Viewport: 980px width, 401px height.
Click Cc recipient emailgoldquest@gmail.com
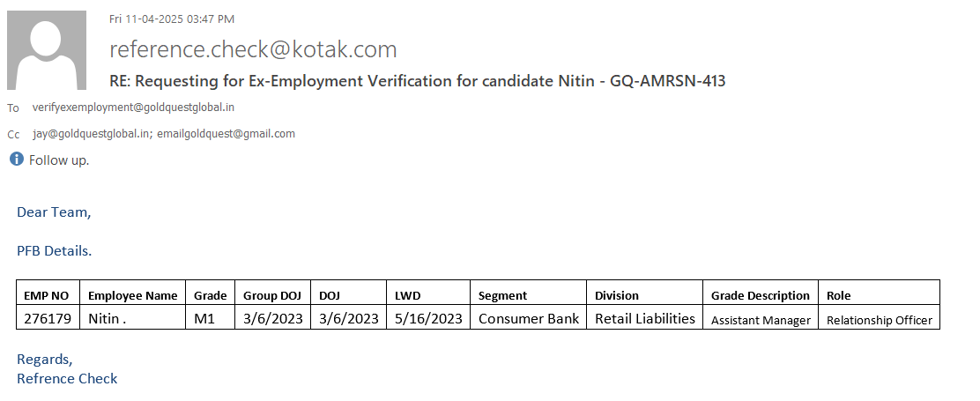[226, 134]
